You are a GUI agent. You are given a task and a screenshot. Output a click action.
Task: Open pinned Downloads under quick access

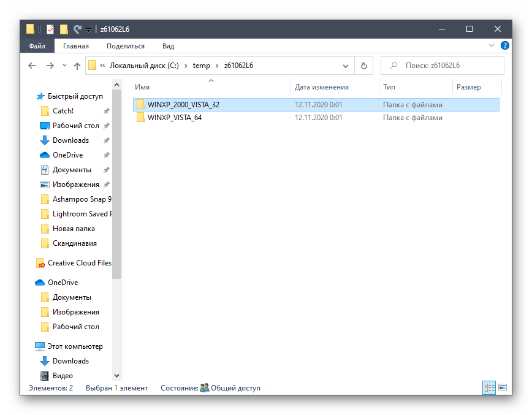70,140
